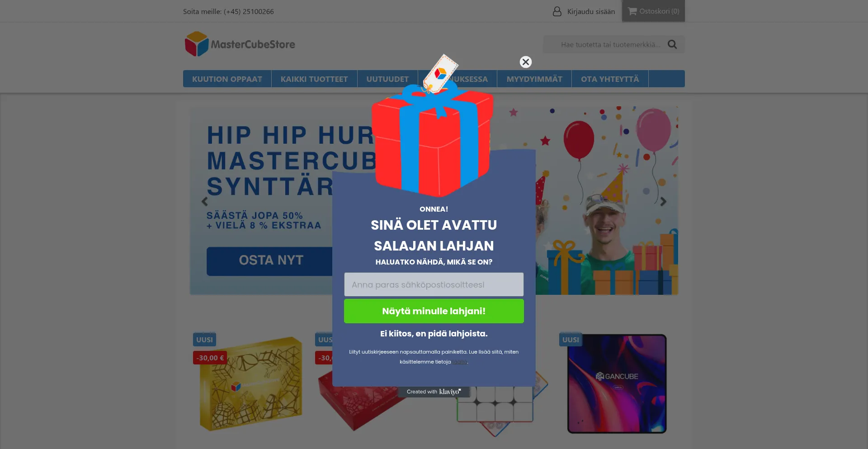The height and width of the screenshot is (449, 868).
Task: Close the gift popup with X icon
Action: click(x=525, y=62)
